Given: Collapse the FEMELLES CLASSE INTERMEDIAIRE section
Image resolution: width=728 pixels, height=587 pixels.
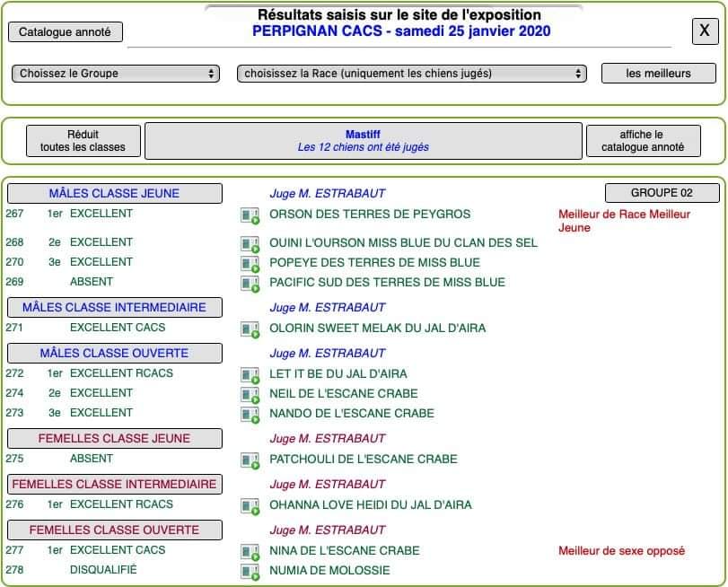Looking at the screenshot, I should coord(115,484).
